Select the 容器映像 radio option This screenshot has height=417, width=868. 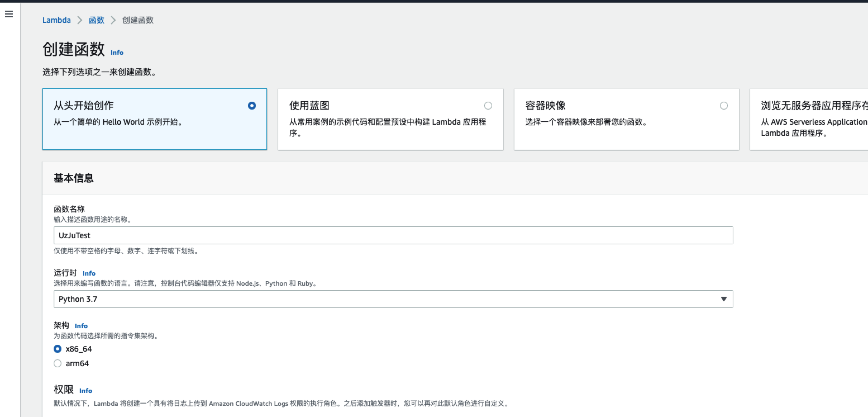723,106
